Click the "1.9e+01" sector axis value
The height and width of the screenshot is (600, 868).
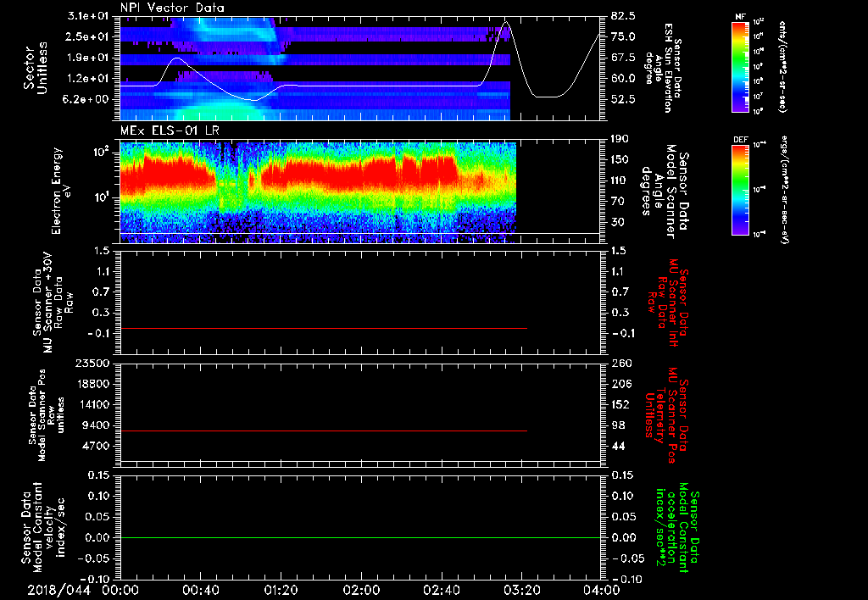[86, 58]
